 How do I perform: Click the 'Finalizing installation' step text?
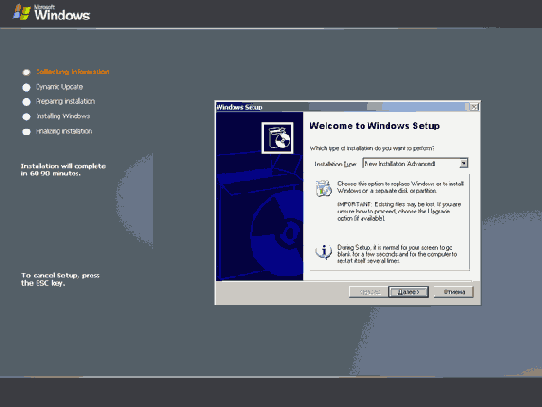pyautogui.click(x=64, y=131)
